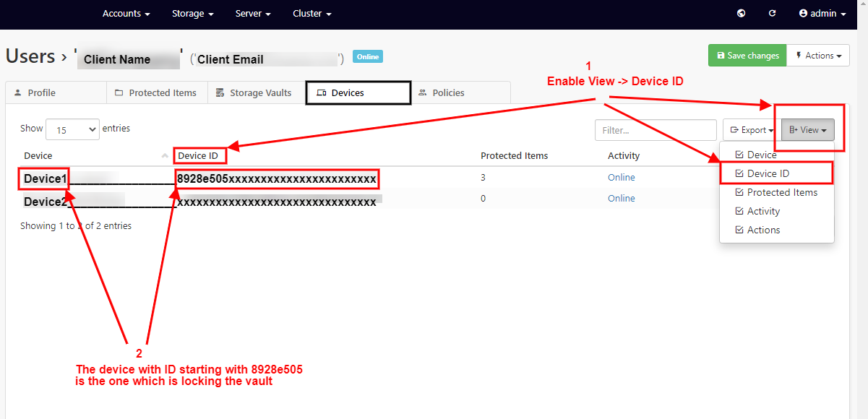
Task: Switch to the Storage Vaults tab
Action: click(x=257, y=92)
